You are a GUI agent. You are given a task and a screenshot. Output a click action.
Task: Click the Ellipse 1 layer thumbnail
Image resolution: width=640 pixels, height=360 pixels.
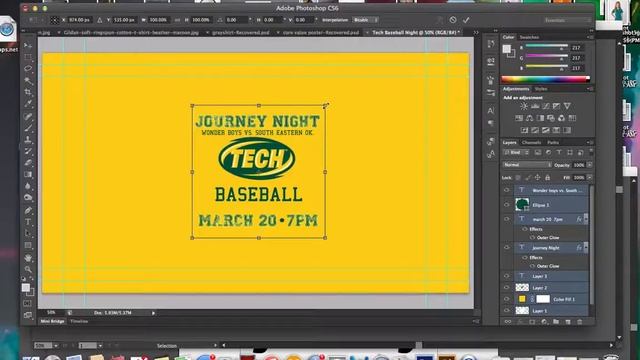[522, 204]
